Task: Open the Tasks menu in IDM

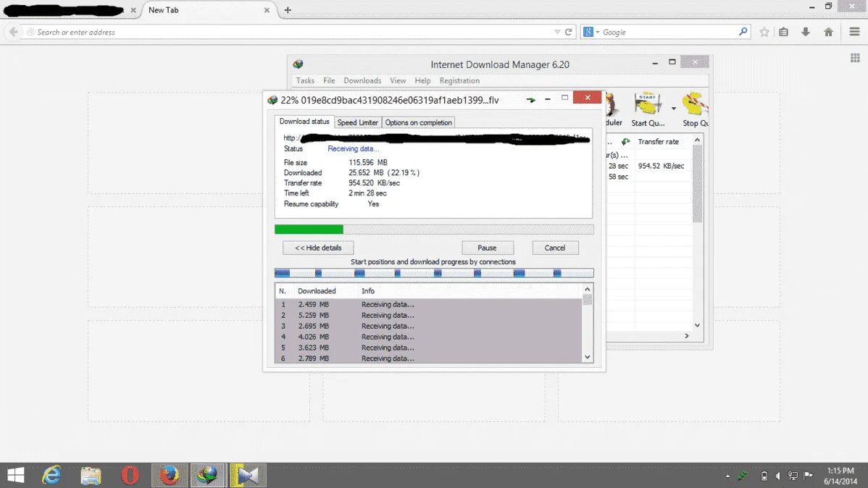Action: (x=305, y=81)
